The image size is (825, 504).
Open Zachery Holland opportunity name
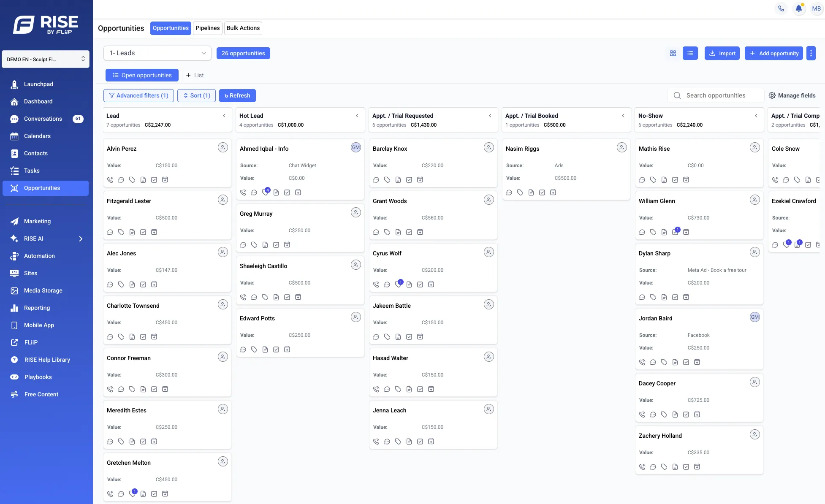tap(660, 436)
